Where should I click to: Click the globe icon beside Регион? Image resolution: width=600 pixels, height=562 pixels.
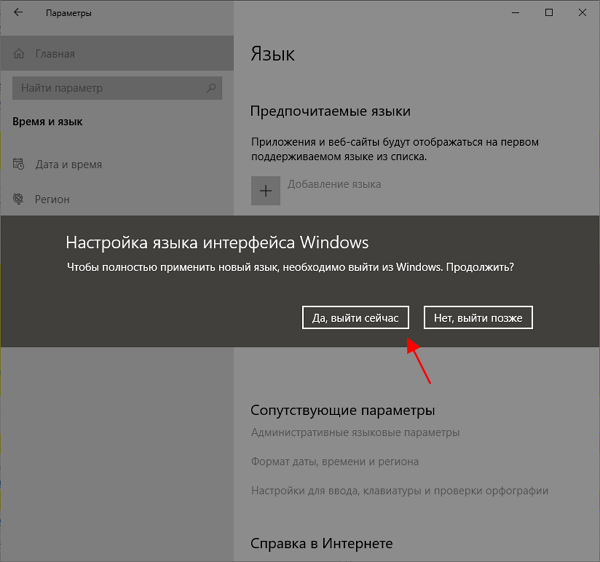pyautogui.click(x=18, y=199)
